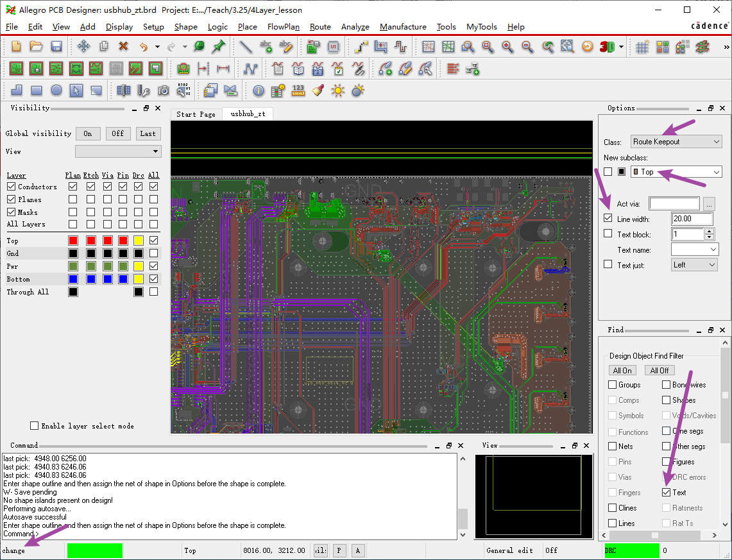Click the Top layer Etch red swatch
The image size is (732, 560).
point(91,241)
